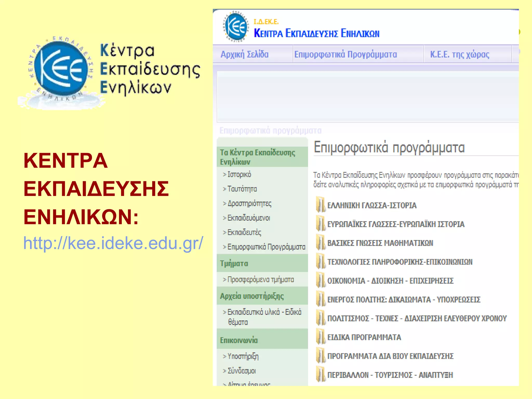Open folder icon beside ΟΙΚΟΝΟΜΙΑ - ΔΙΟΙΚΗΣΗ - ΕΠΙΧΕΙΡΗΣΕΙΣ
The height and width of the screenshot is (399, 532).
point(321,280)
